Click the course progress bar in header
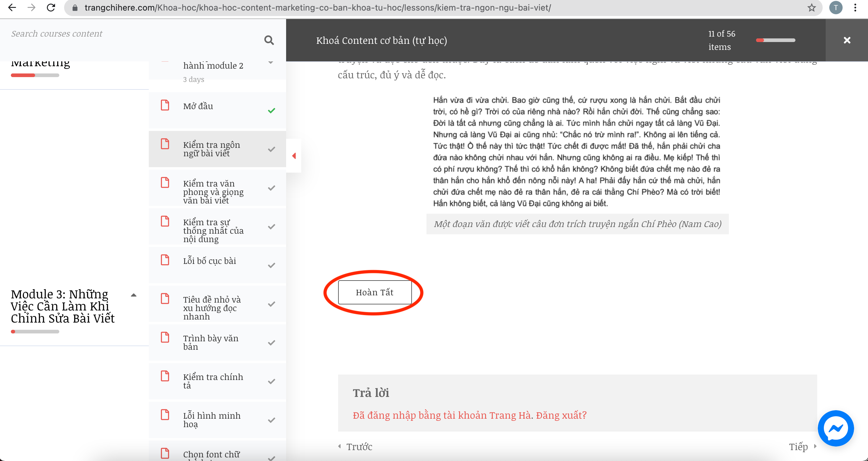 775,40
